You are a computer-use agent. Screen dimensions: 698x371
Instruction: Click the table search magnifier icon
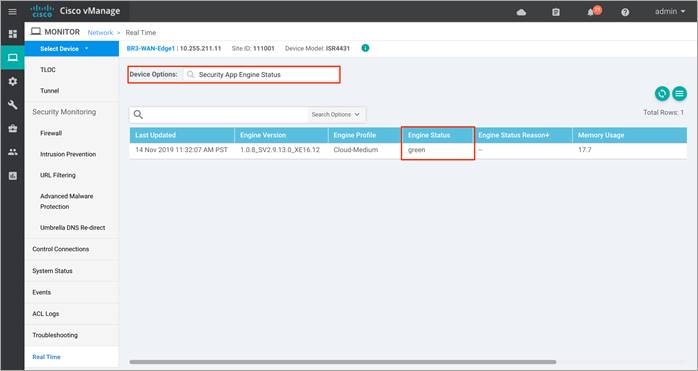click(x=138, y=114)
